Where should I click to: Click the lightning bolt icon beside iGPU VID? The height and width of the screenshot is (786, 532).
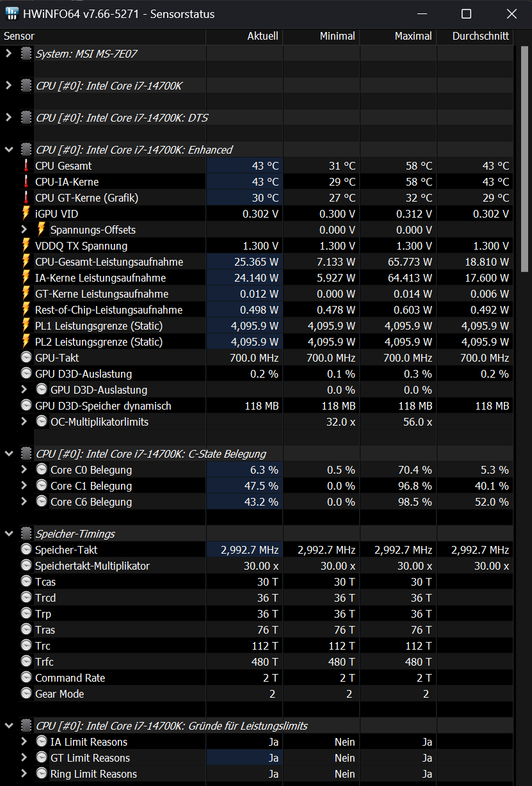tap(26, 214)
